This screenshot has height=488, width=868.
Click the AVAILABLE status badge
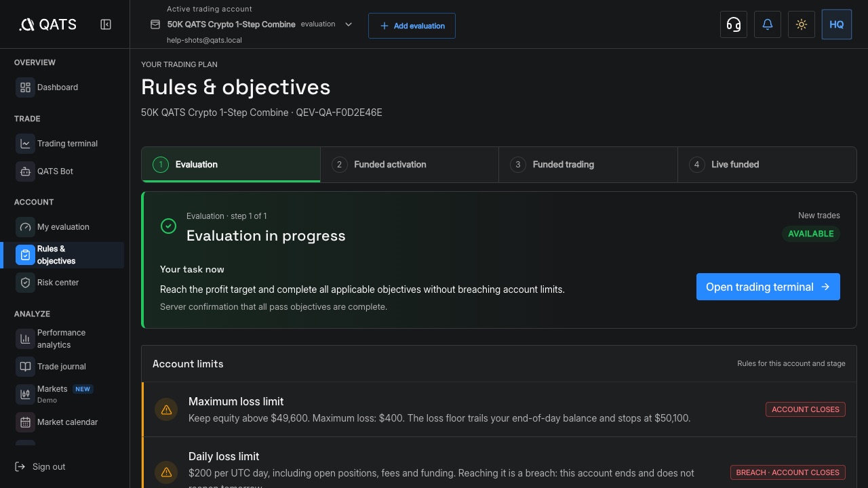[x=811, y=234]
